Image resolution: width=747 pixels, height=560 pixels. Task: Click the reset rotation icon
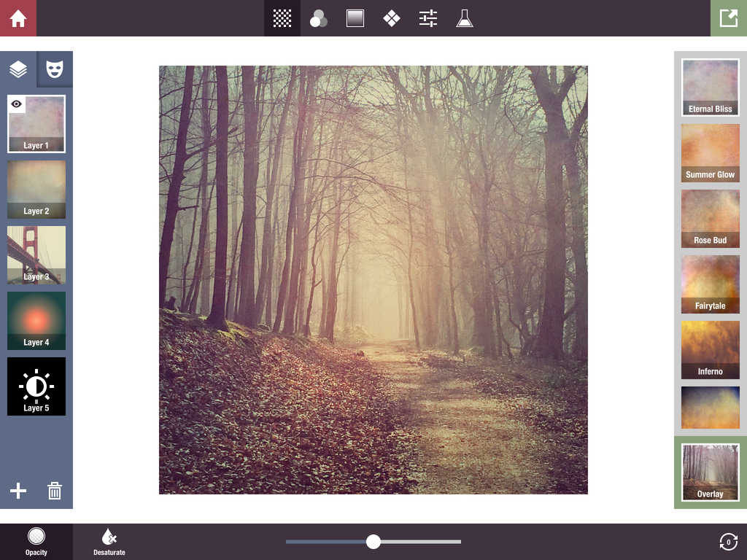click(729, 542)
